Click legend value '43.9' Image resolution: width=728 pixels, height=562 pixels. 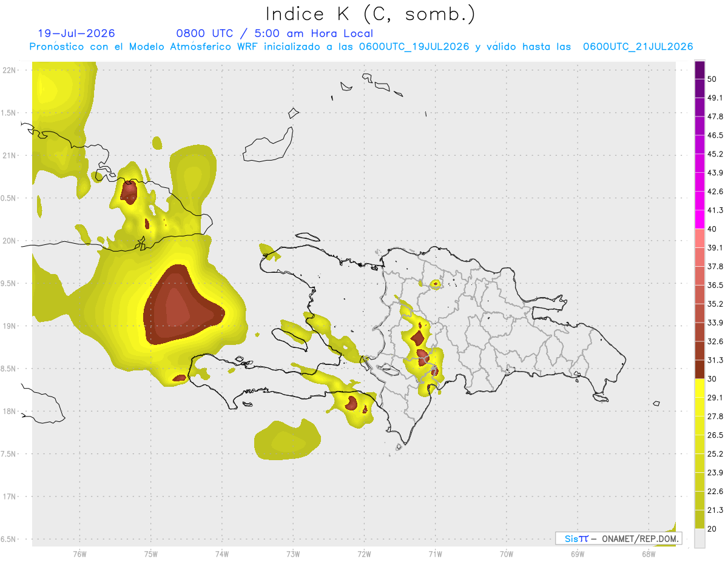click(x=715, y=173)
